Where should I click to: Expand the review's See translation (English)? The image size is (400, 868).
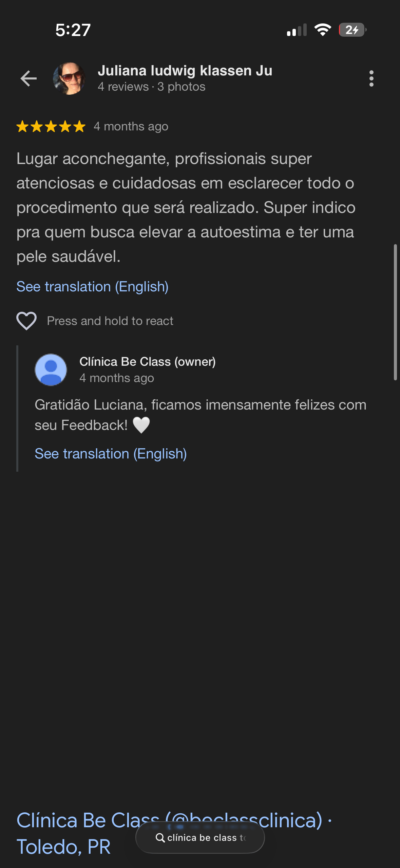click(92, 287)
